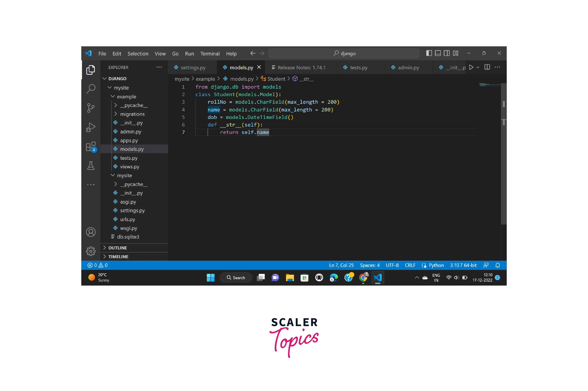Screen dimensions: 588x391
Task: Click the split editor right icon
Action: tap(487, 67)
